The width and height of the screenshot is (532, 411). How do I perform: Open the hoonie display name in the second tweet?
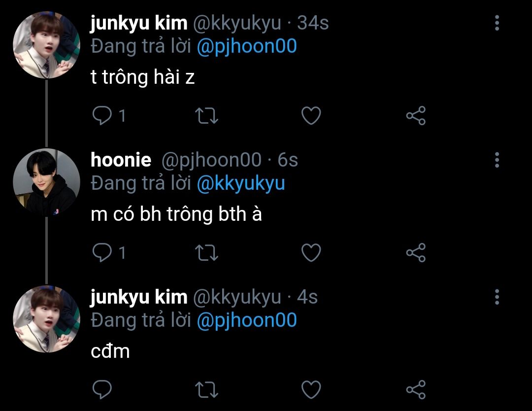pos(121,160)
